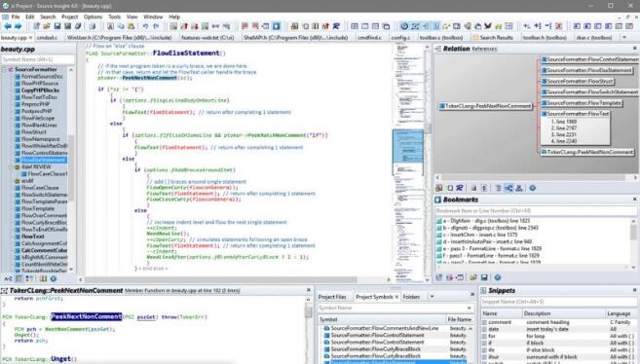Click the TokerCLang::PeekNextNonComment node in Relation graph
Image resolution: width=640 pixels, height=364 pixels.
(x=485, y=106)
